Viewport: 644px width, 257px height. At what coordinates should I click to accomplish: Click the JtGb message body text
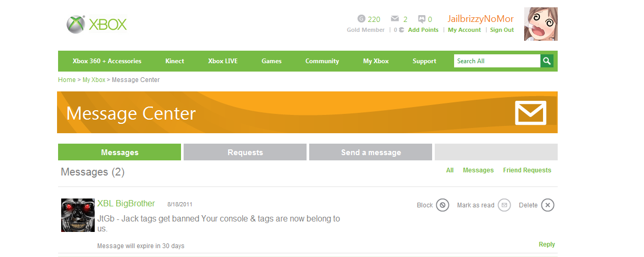219,224
